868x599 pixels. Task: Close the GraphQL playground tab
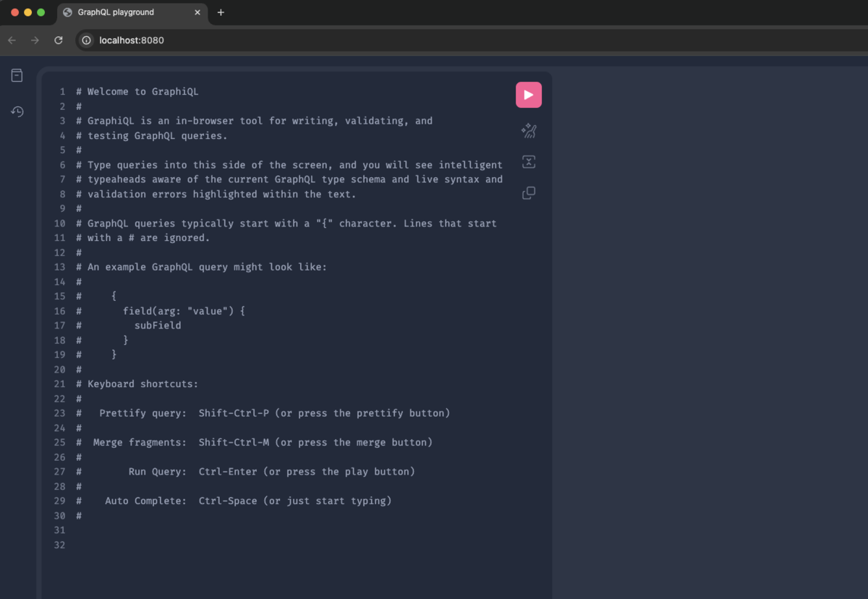click(x=197, y=12)
